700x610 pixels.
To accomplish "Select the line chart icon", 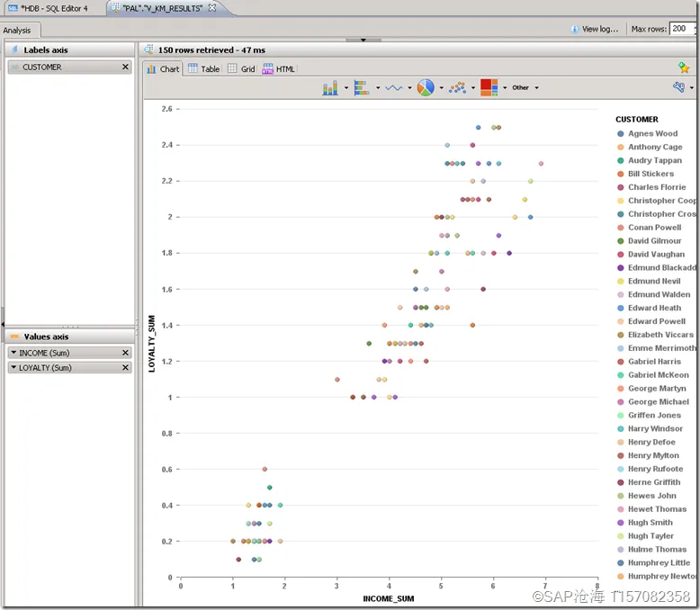I will pyautogui.click(x=393, y=87).
